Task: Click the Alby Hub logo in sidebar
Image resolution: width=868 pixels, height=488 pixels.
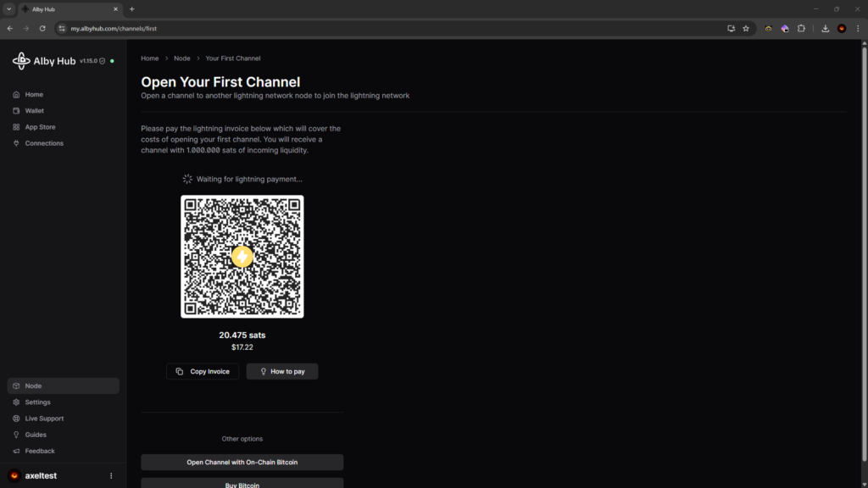Action: click(44, 61)
